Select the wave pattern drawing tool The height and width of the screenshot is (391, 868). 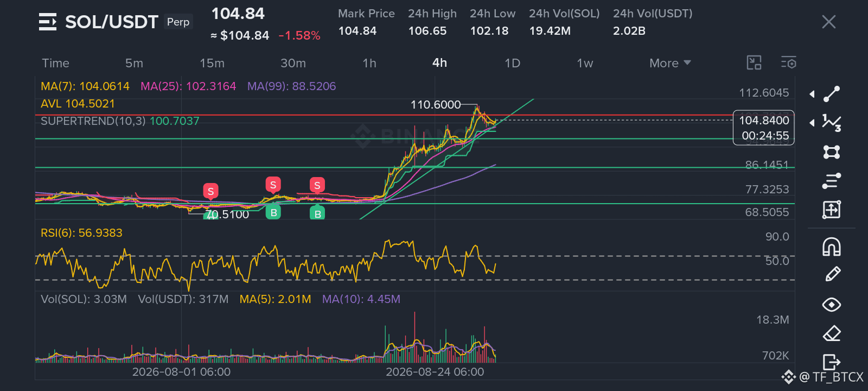pyautogui.click(x=832, y=123)
